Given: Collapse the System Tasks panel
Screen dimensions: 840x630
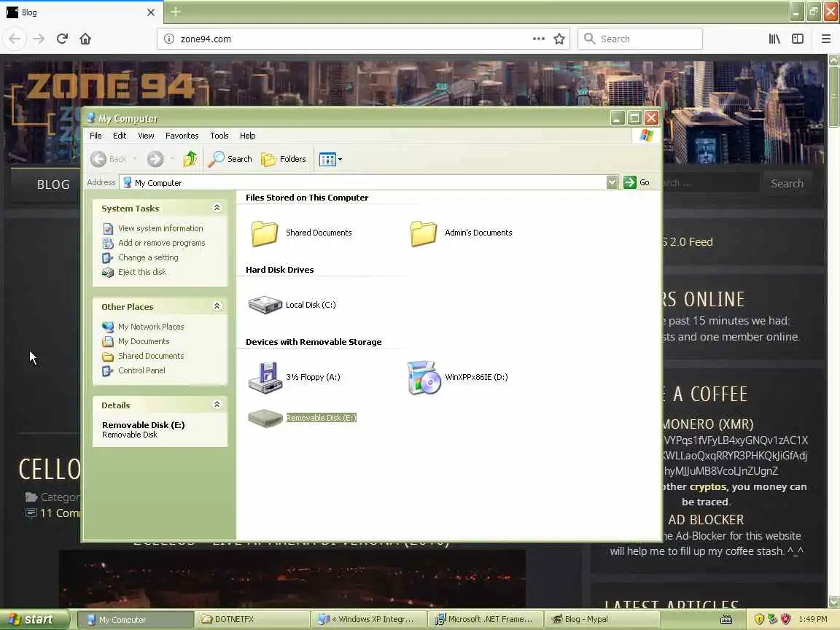Looking at the screenshot, I should [217, 208].
